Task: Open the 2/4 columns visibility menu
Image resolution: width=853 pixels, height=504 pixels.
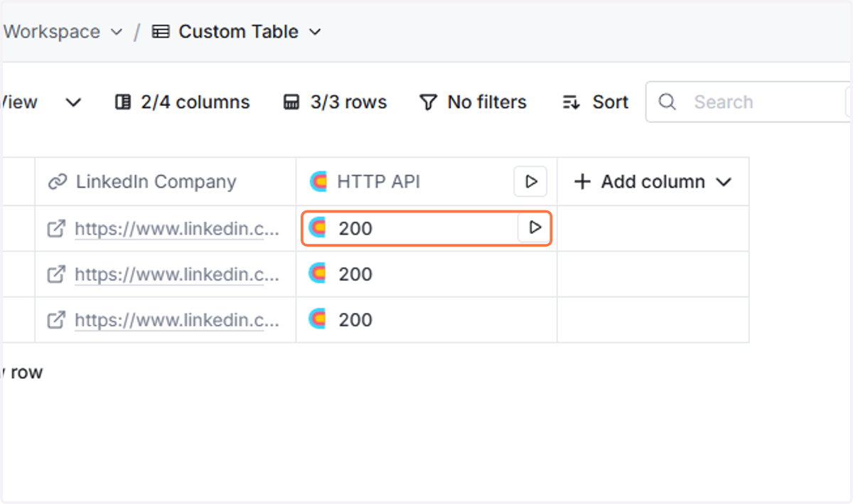Action: coord(183,102)
